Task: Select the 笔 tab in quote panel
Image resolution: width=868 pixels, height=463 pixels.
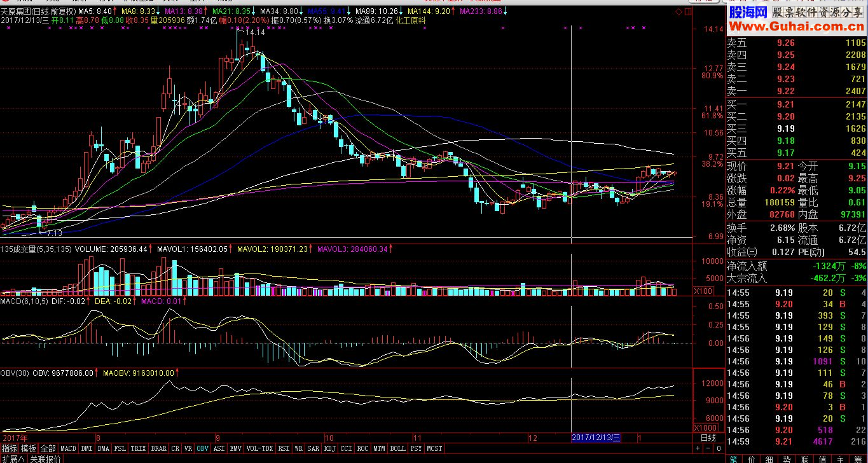Action: [734, 459]
